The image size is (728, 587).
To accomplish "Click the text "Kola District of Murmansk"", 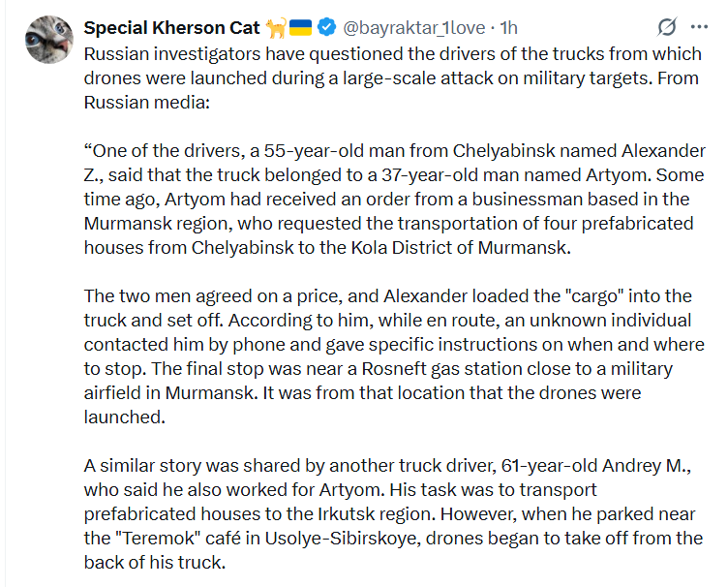I will click(460, 248).
